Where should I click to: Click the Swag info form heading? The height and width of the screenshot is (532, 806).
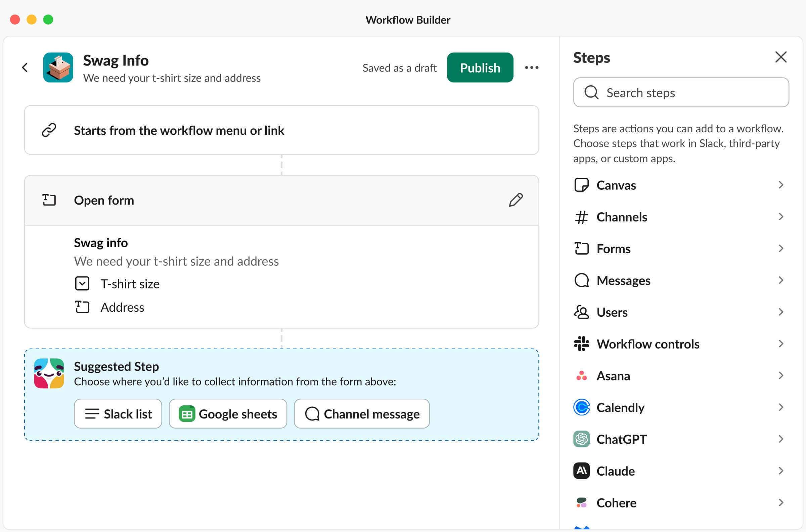click(101, 242)
